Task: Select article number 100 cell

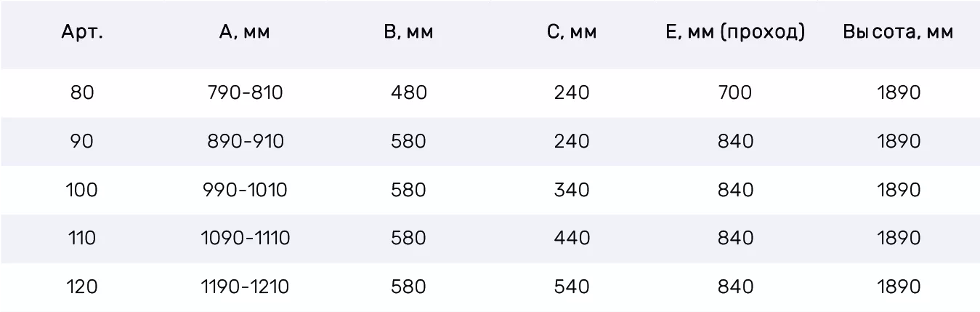Action: click(82, 190)
